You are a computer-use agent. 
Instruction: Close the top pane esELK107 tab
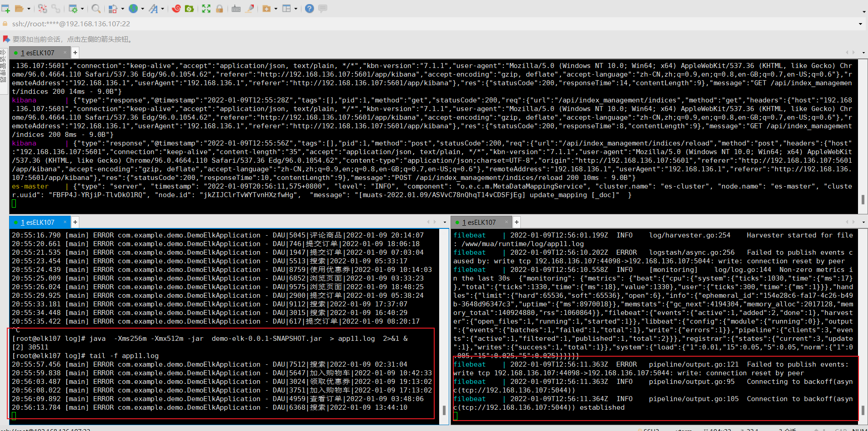[x=65, y=53]
